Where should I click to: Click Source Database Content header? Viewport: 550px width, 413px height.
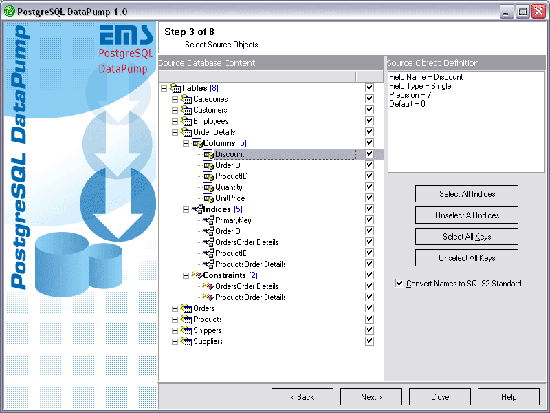click(271, 63)
